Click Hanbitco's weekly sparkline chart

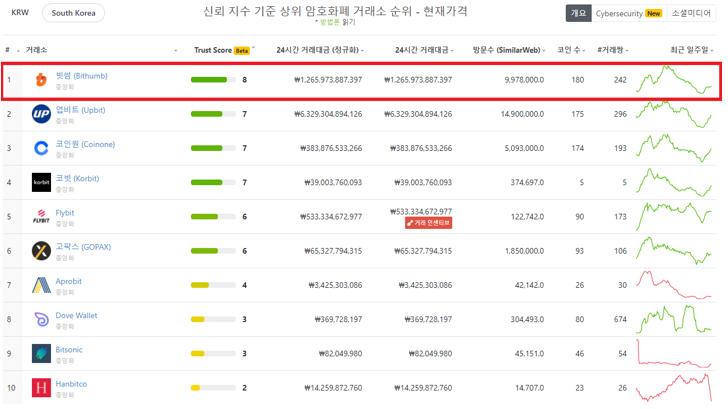click(674, 388)
